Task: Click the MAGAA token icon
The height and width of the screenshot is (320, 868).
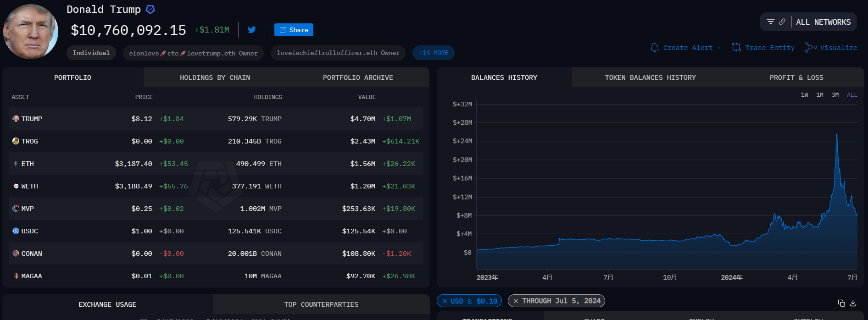Action: (16, 276)
